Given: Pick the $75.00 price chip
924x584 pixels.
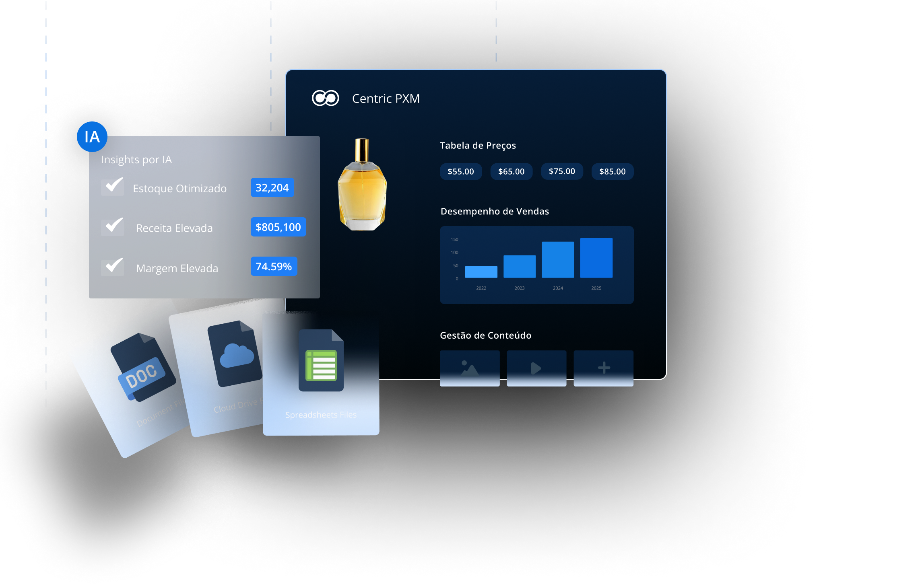Looking at the screenshot, I should [562, 172].
